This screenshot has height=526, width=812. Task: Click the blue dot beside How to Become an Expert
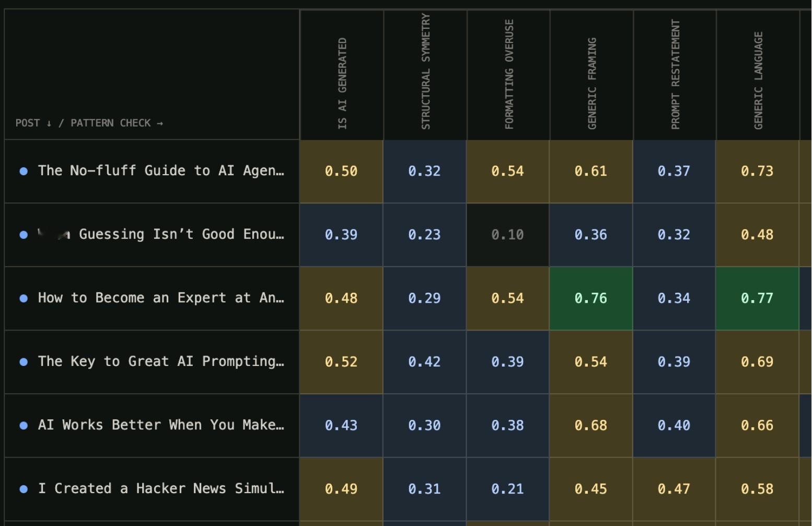pos(24,299)
